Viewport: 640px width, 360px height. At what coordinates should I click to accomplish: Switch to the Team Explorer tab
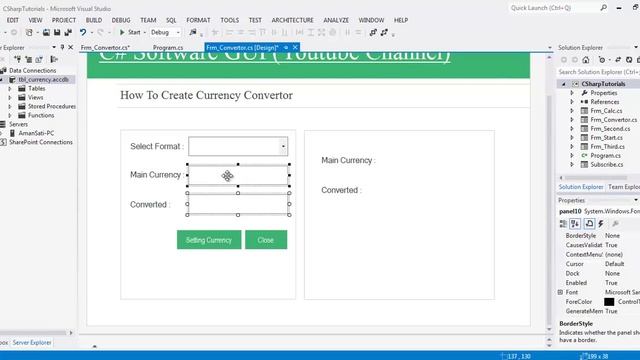tap(624, 187)
